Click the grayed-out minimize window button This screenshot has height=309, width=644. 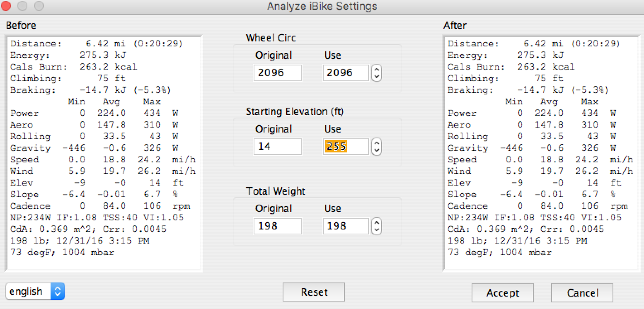(x=22, y=6)
